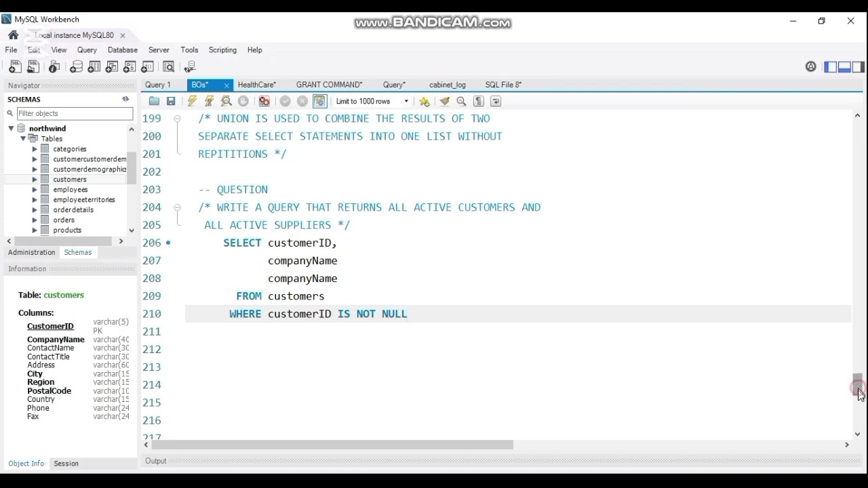Toggle continue-on-error red icon
This screenshot has width=868, height=488.
click(x=264, y=101)
